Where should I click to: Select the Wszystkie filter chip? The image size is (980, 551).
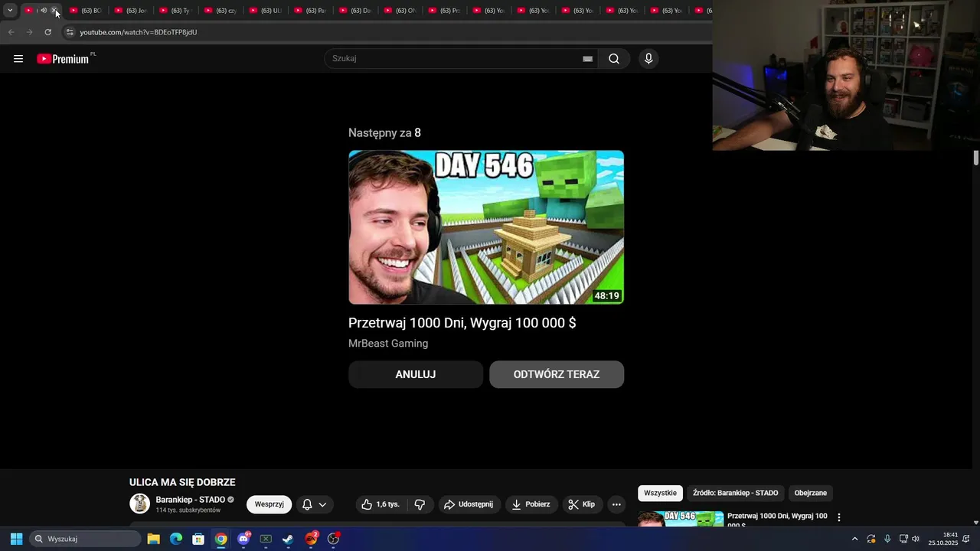[x=660, y=493]
